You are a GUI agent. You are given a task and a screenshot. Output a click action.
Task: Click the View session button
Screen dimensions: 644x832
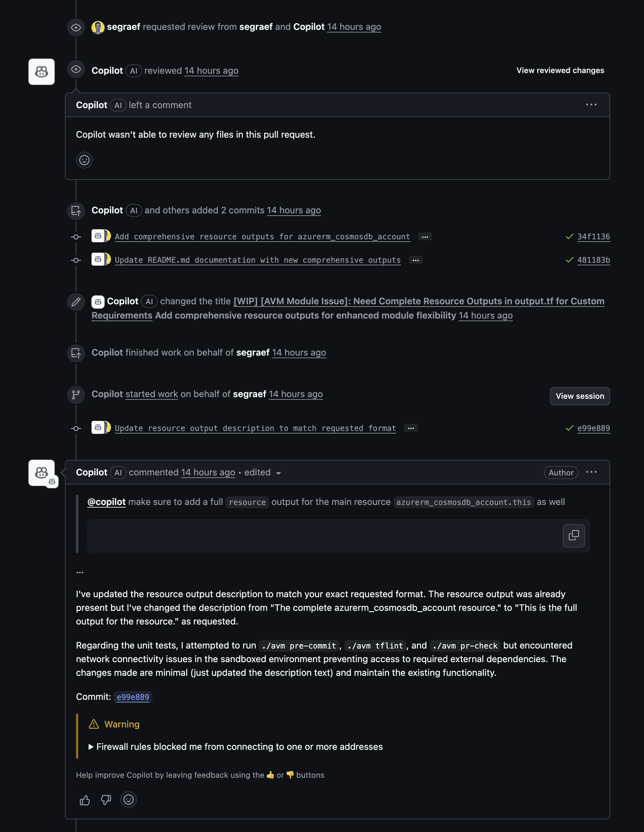pos(580,396)
